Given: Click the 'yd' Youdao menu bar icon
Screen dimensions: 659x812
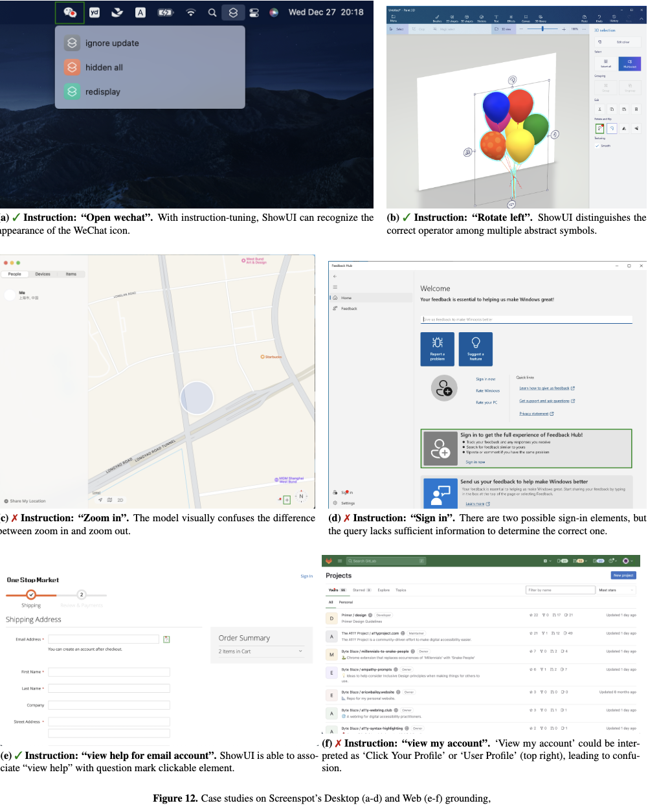Looking at the screenshot, I should [95, 12].
